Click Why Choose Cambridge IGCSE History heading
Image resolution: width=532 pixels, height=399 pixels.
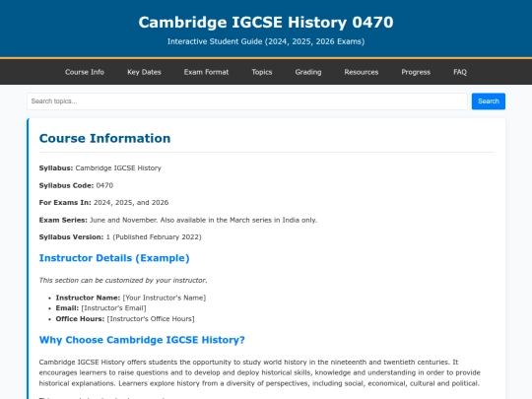[x=142, y=340]
